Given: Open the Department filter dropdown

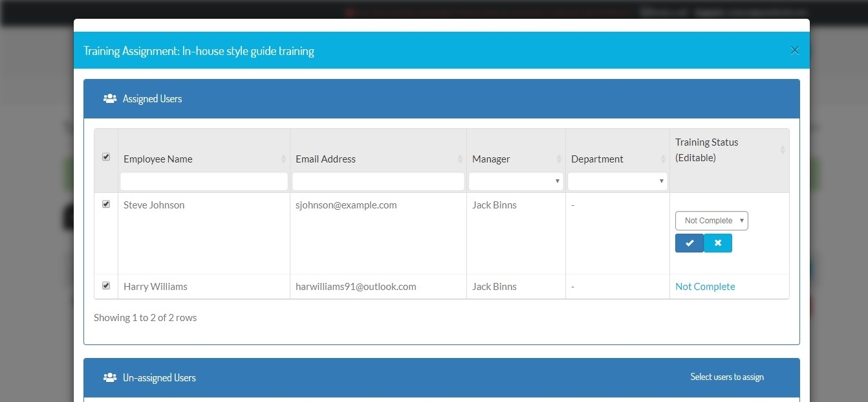Looking at the screenshot, I should tap(617, 181).
